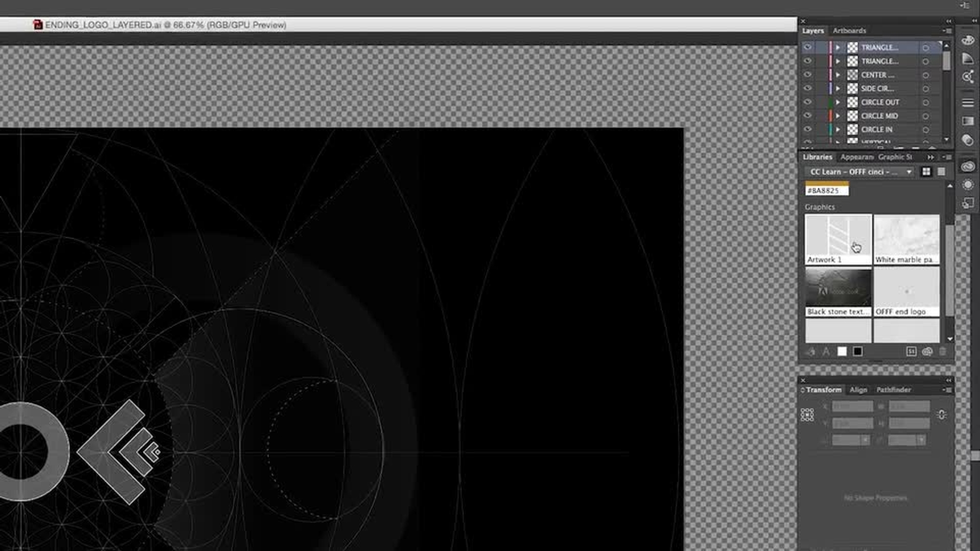Viewport: 980px width, 551px height.
Task: Hide the highlighted TRIANGLE layer
Action: coord(807,47)
